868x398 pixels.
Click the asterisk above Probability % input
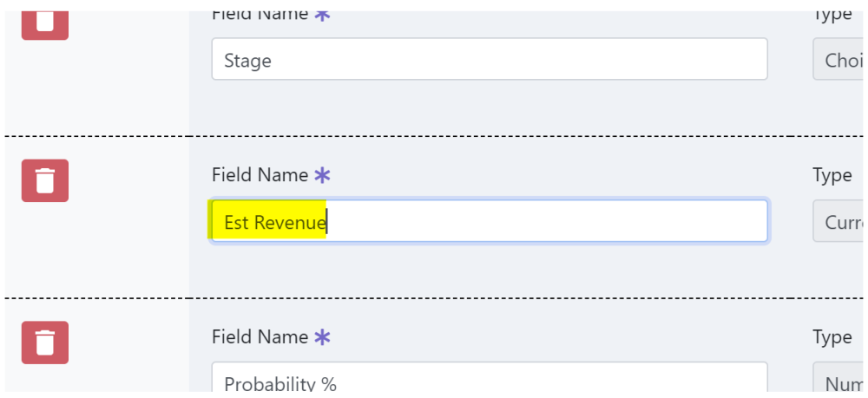[x=322, y=337]
